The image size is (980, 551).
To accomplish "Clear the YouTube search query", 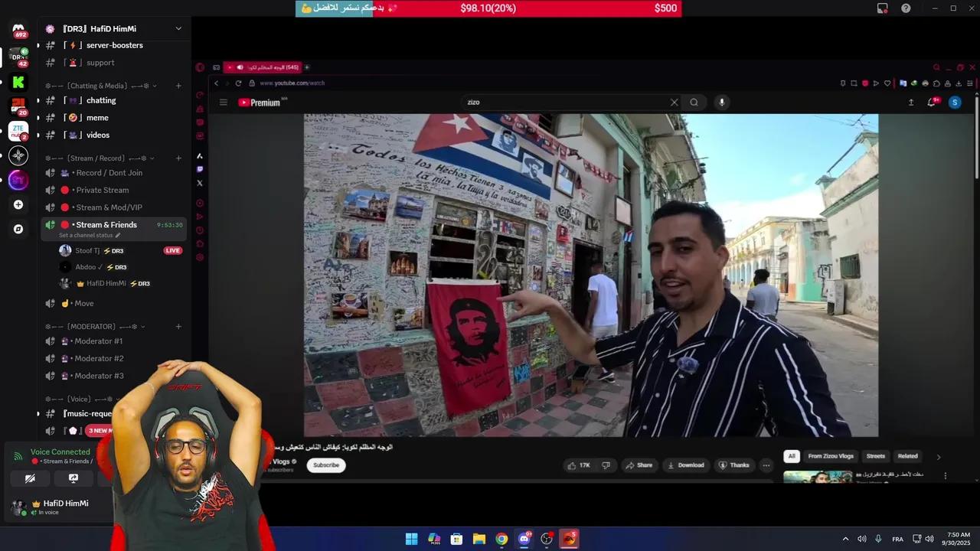I will 675,103.
